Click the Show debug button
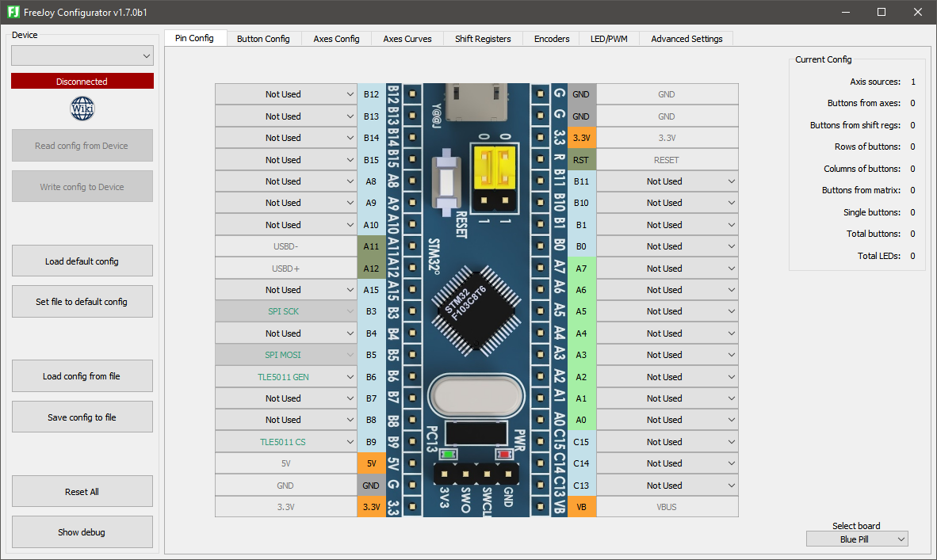Screen dimensions: 937x560 (82, 532)
